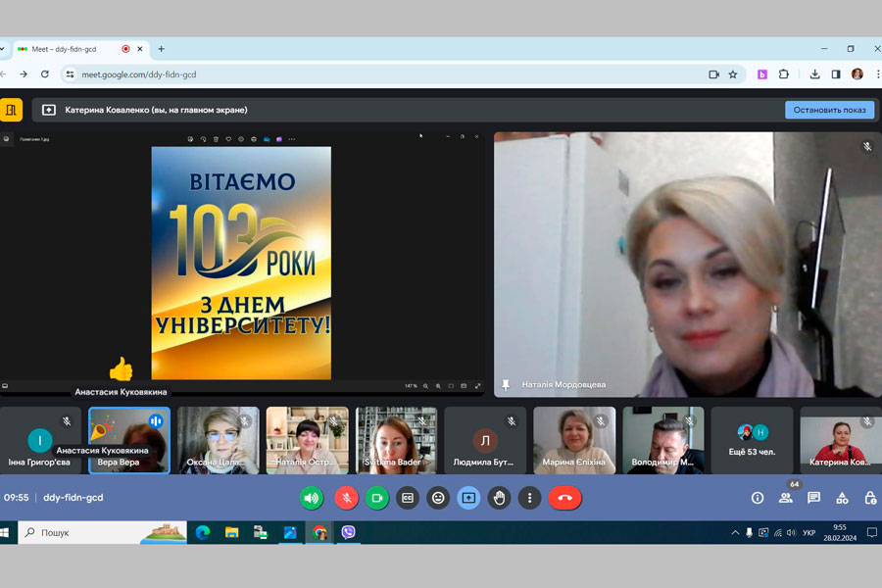Screen dimensions: 882x588
Task: Select Наталія Остр... participant tile
Action: coord(307,440)
